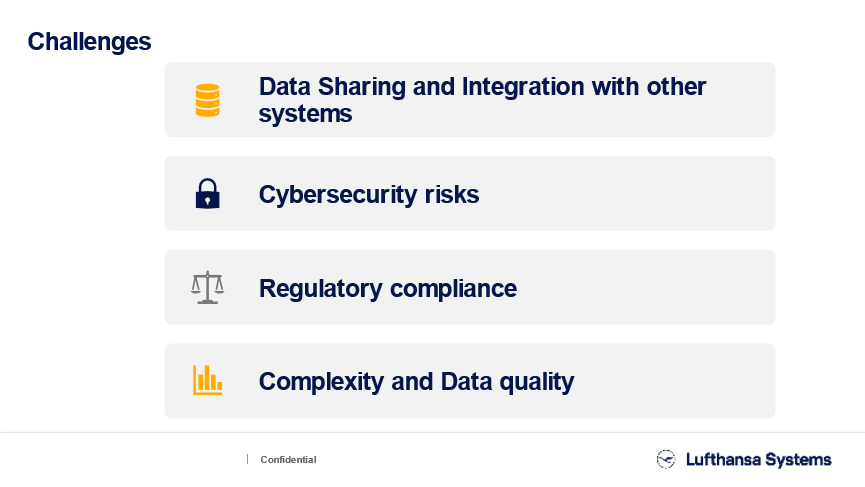Image resolution: width=865 pixels, height=487 pixels.
Task: Click the Regulatory compliance card's empty right area
Action: (x=645, y=287)
